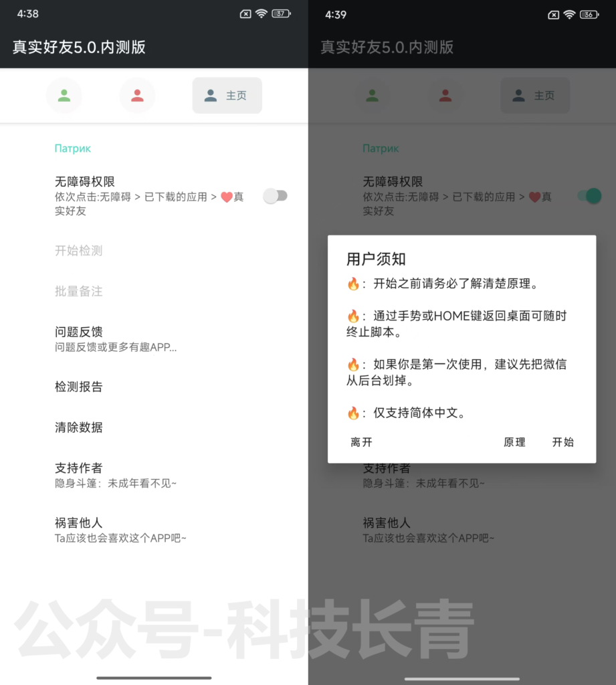The height and width of the screenshot is (685, 616).
Task: Tap the red person icon in left screen
Action: [138, 95]
